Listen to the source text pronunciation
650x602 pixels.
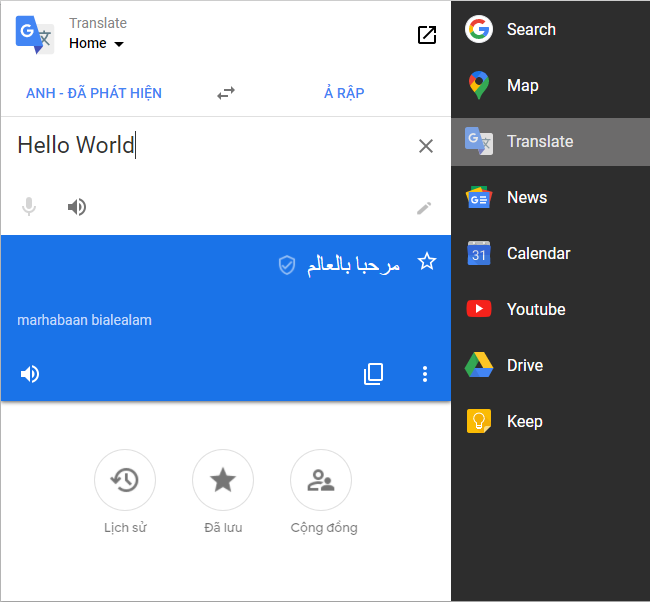click(x=77, y=207)
